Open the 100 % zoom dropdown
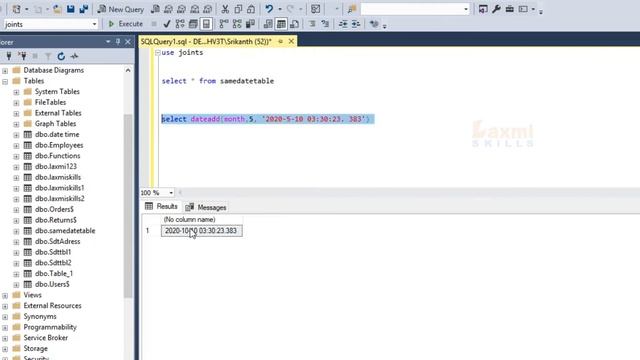Screen dimensions: 640x360 pos(171,193)
